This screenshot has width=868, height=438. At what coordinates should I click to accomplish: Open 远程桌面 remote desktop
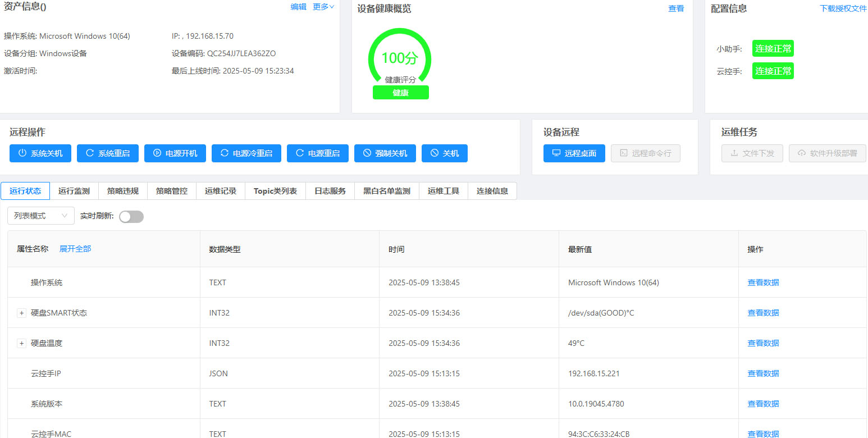[x=574, y=153]
